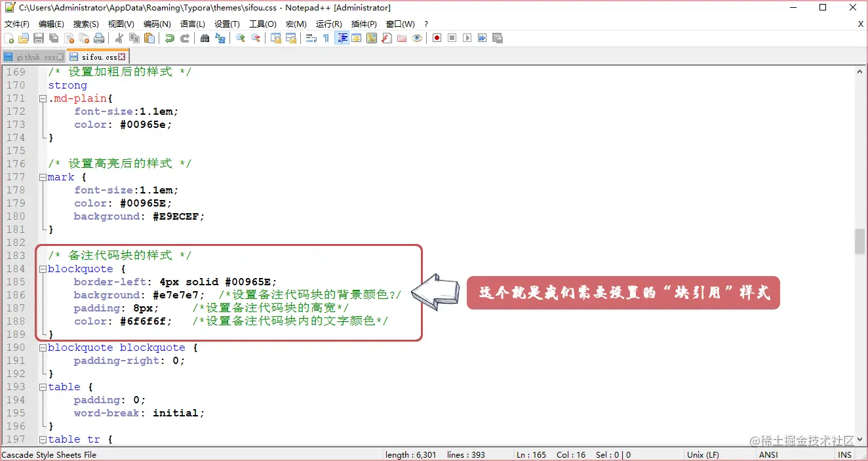Collapse the table rule fold at line 193
The image size is (868, 461).
[42, 387]
